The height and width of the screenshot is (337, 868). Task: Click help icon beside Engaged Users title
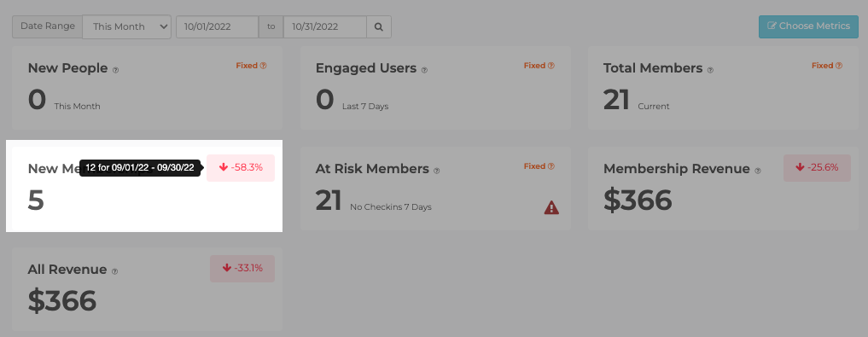tap(424, 70)
